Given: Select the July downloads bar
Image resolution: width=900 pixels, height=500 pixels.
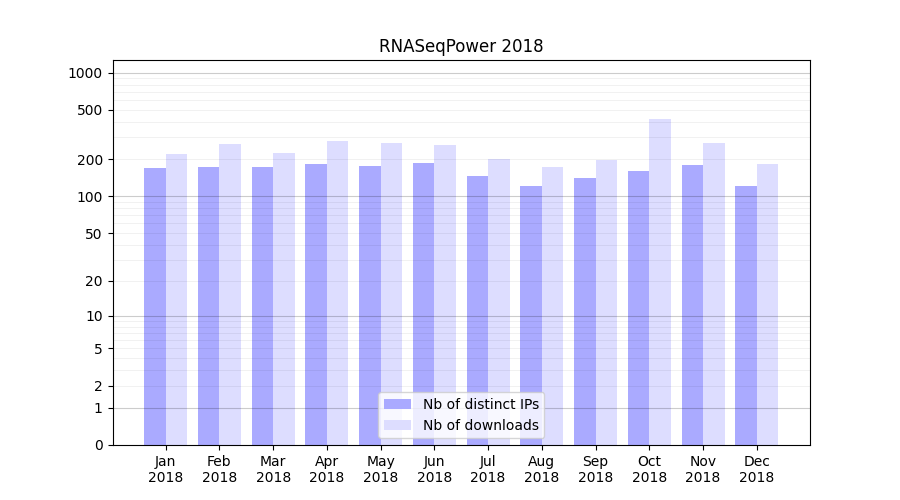Looking at the screenshot, I should pos(499,300).
